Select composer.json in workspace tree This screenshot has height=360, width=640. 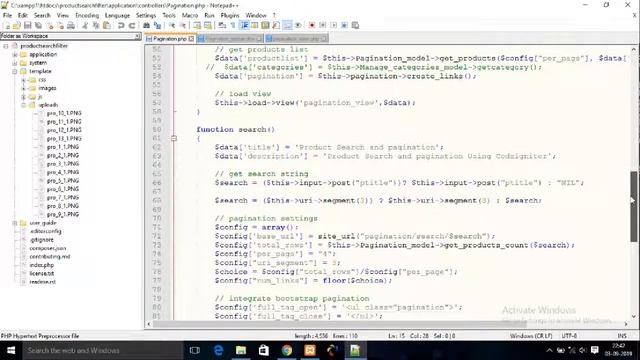(48, 248)
